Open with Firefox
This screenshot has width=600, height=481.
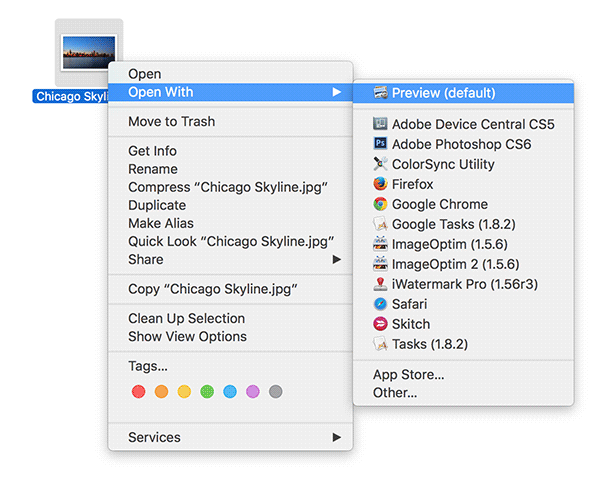463,184
